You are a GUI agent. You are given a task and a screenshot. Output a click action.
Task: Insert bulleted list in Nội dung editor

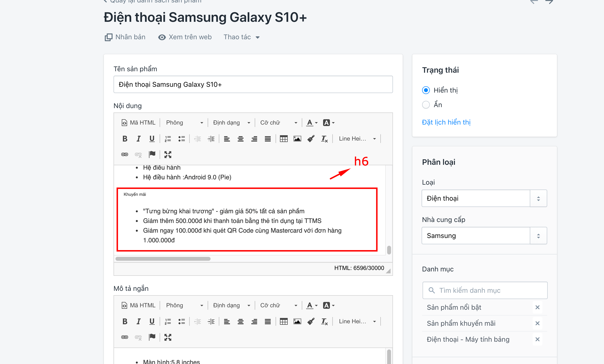(x=181, y=139)
